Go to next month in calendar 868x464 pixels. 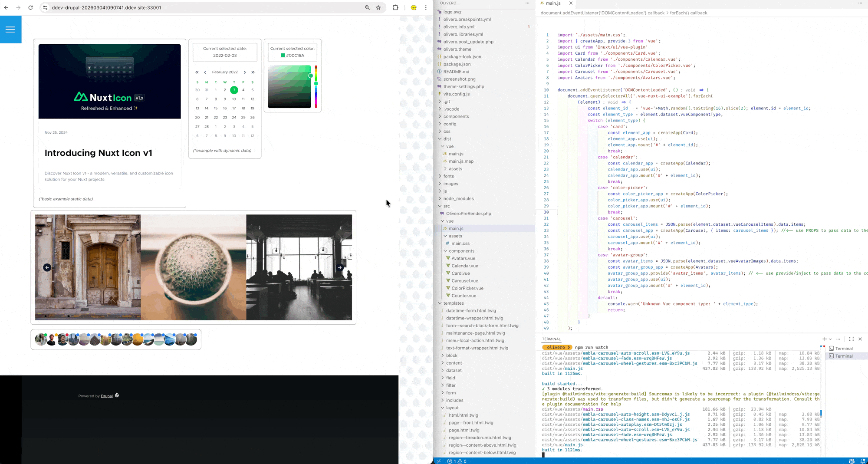click(245, 72)
